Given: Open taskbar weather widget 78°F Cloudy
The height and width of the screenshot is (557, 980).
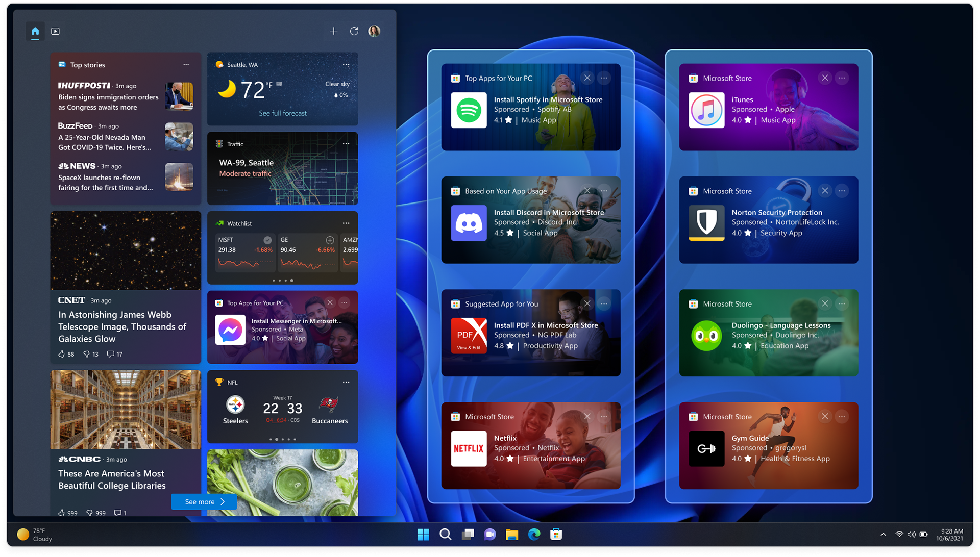Looking at the screenshot, I should [35, 535].
